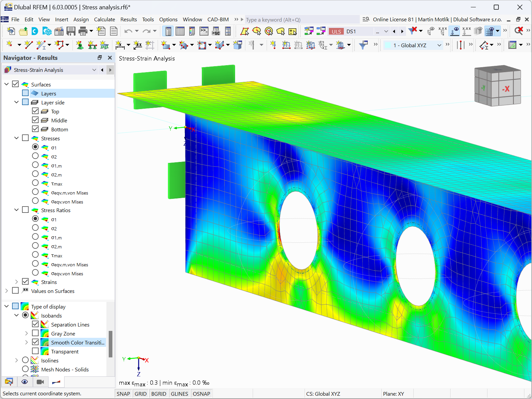
Task: Enable the SNAP button in the status bar
Action: click(123, 393)
